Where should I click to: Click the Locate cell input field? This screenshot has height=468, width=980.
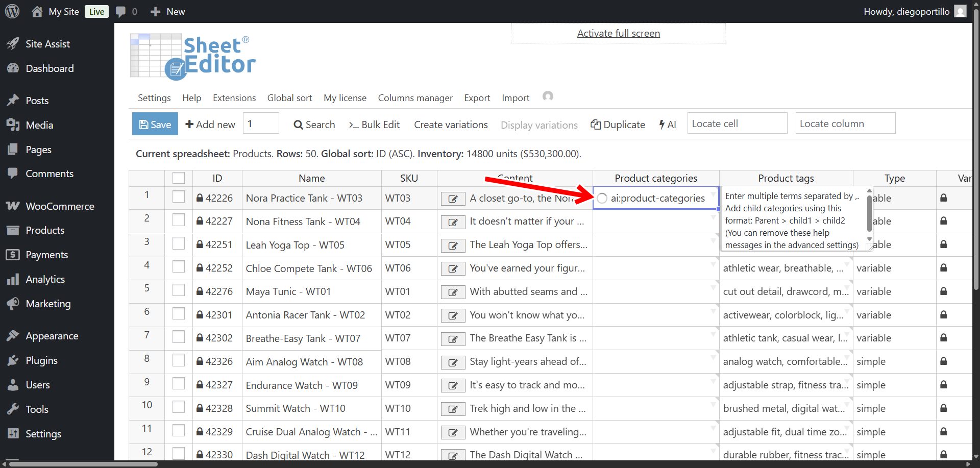pos(737,124)
